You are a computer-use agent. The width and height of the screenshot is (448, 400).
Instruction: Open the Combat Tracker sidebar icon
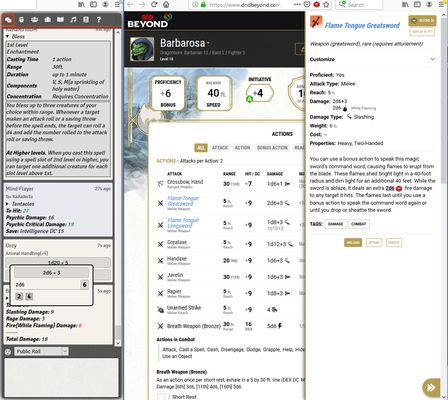(21, 20)
